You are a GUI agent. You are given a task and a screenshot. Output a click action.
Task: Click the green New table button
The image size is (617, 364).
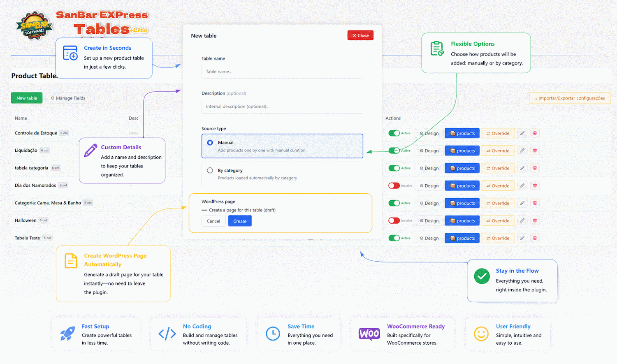pyautogui.click(x=27, y=98)
